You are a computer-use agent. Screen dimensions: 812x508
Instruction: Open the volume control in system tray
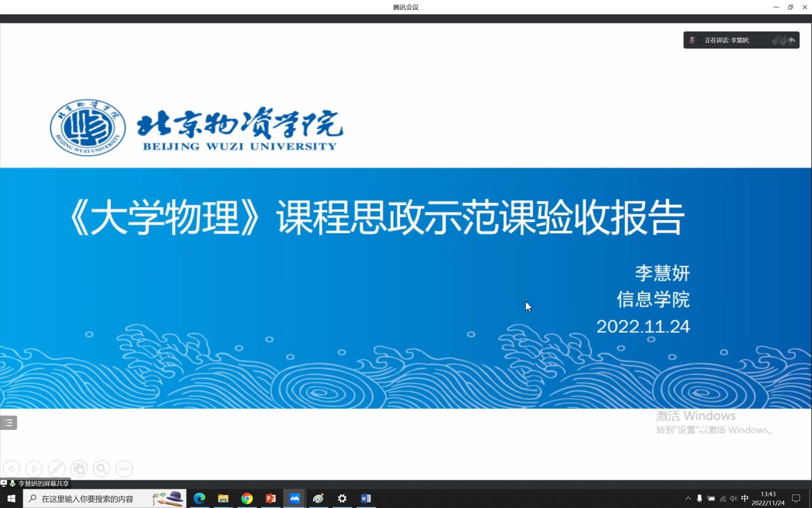tap(734, 499)
